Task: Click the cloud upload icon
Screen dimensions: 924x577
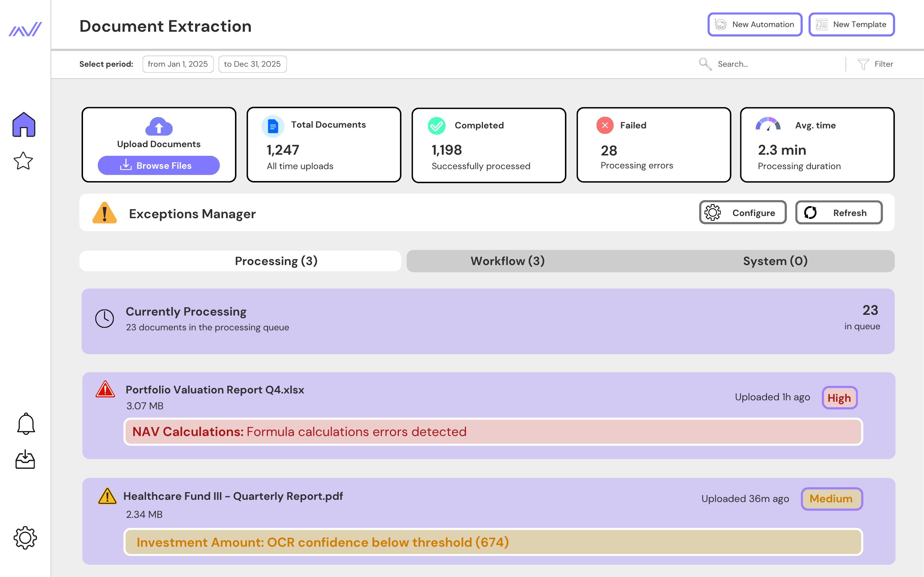Action: click(x=159, y=126)
